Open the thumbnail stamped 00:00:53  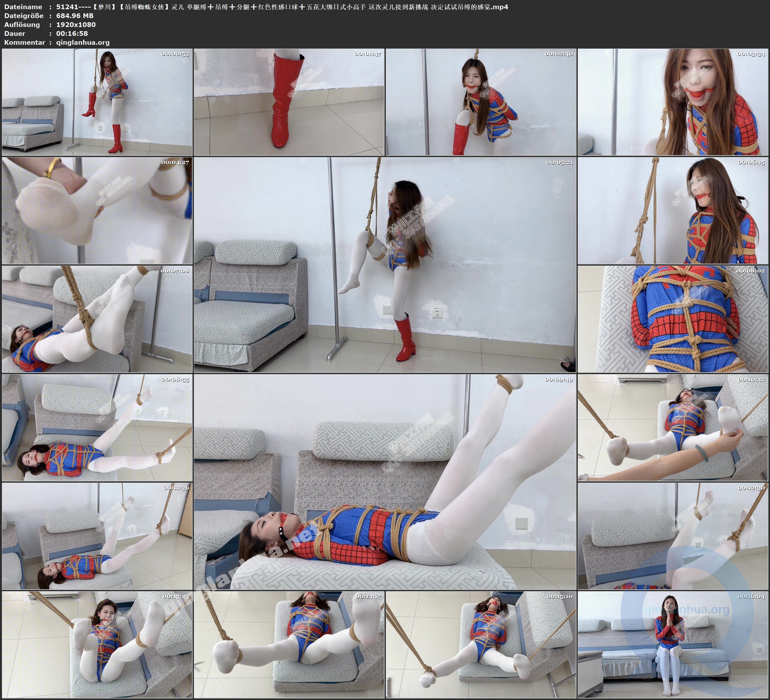(97, 102)
